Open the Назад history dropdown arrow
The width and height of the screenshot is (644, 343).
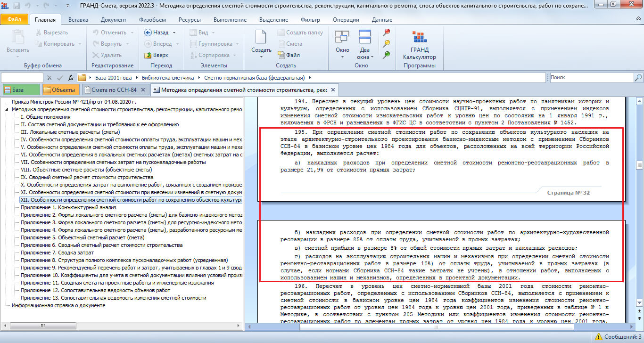tap(174, 33)
